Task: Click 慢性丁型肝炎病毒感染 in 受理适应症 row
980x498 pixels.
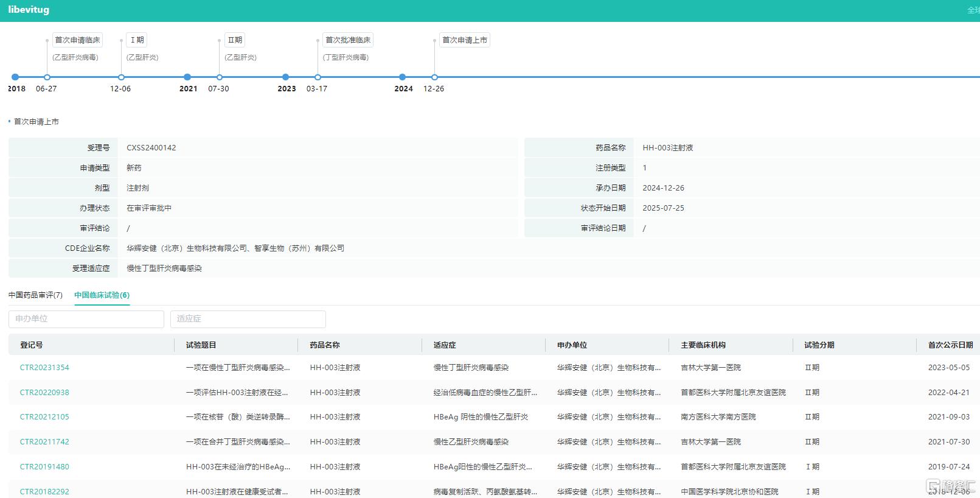Action: tap(164, 268)
